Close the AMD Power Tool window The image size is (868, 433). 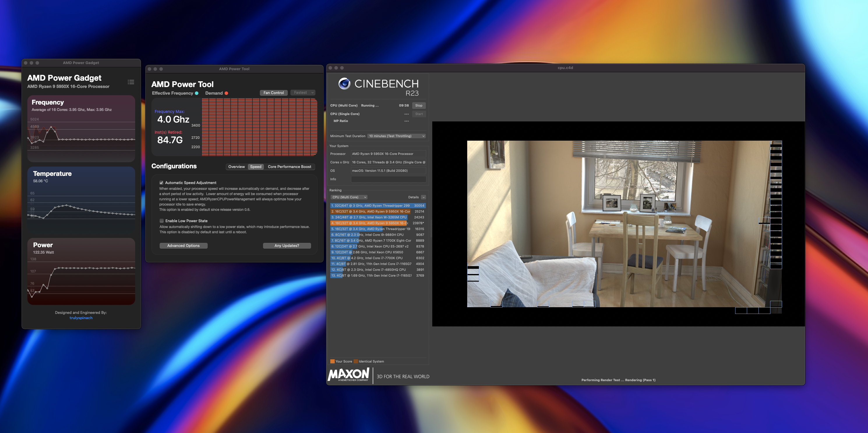coord(150,69)
